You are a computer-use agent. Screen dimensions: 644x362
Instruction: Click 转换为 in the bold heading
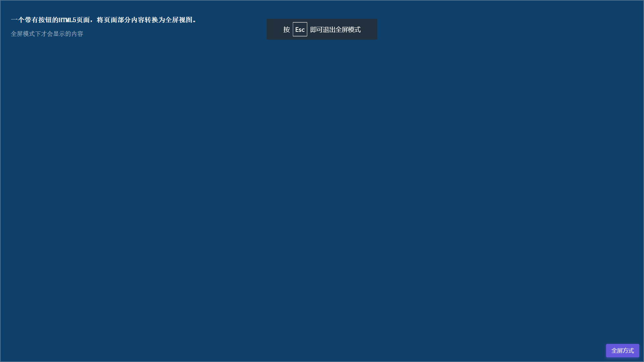(x=155, y=20)
